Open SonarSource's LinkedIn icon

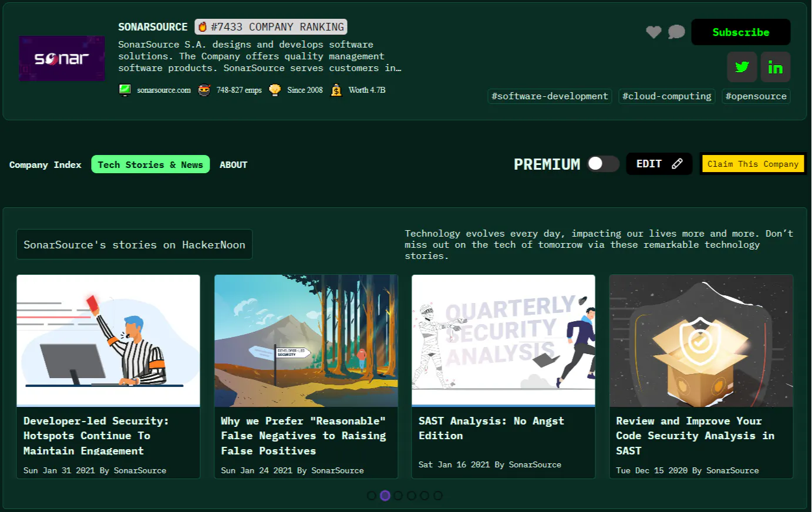776,67
